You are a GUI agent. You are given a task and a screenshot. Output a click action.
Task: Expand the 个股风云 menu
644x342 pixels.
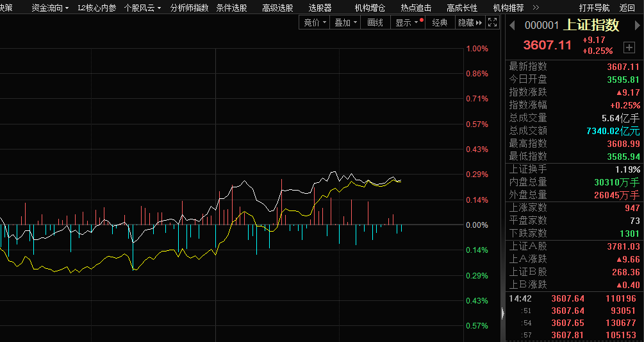coord(142,8)
